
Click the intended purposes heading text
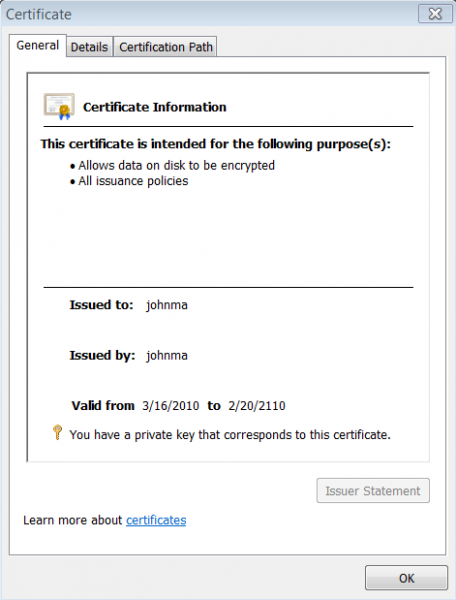click(216, 144)
